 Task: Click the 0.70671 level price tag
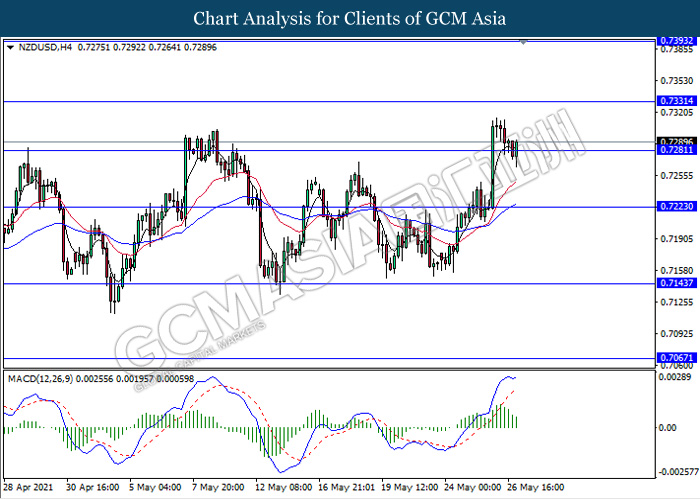click(x=677, y=357)
